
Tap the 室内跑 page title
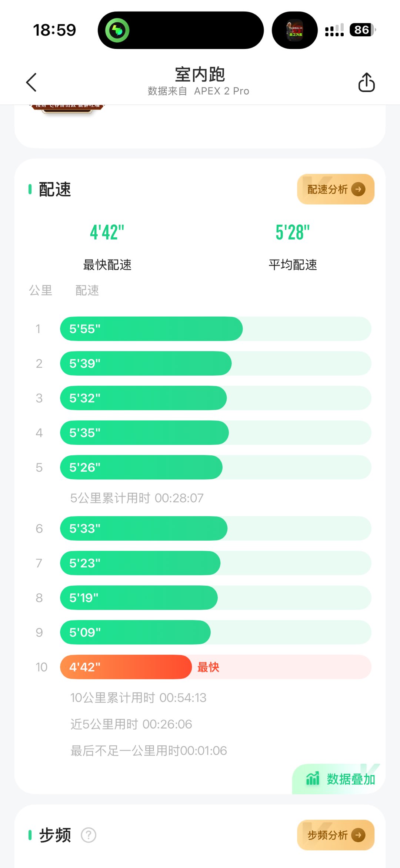200,75
